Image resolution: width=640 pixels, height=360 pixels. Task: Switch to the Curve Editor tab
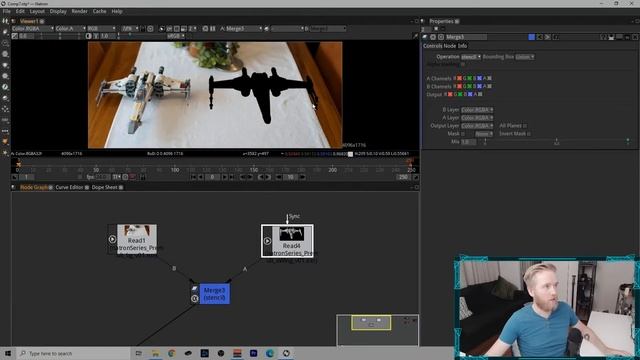[69, 187]
